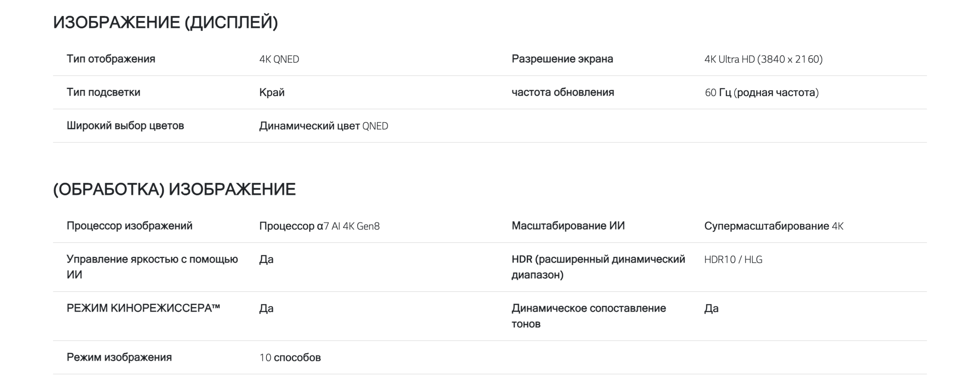Click the Широкий выбор цветов label
This screenshot has width=980, height=387.
coord(125,126)
